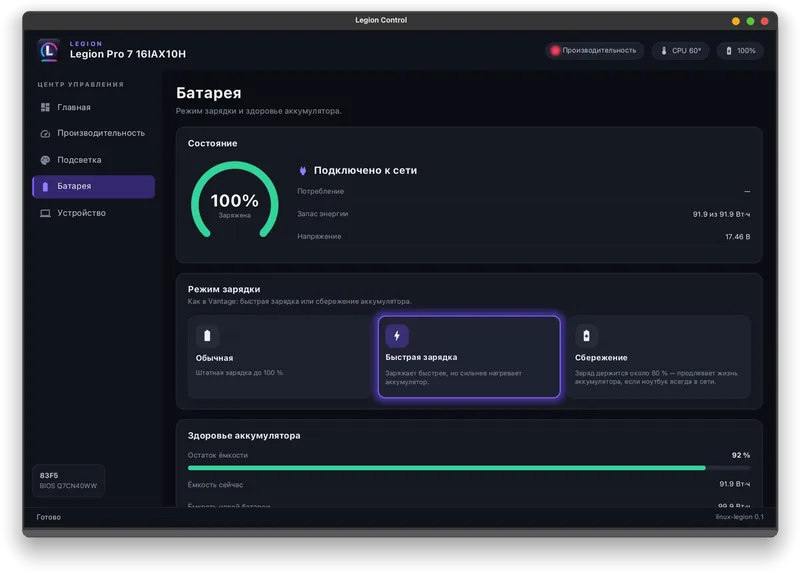Image resolution: width=800 pixels, height=573 pixels.
Task: Click the CPU 60° temperature pill
Action: pyautogui.click(x=681, y=51)
